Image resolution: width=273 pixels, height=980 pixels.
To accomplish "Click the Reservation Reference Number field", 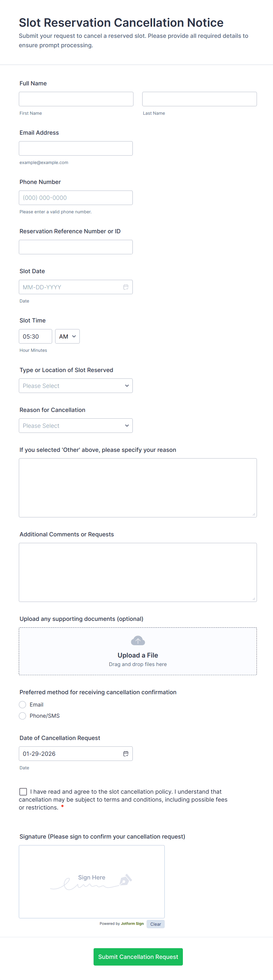I will pos(76,247).
